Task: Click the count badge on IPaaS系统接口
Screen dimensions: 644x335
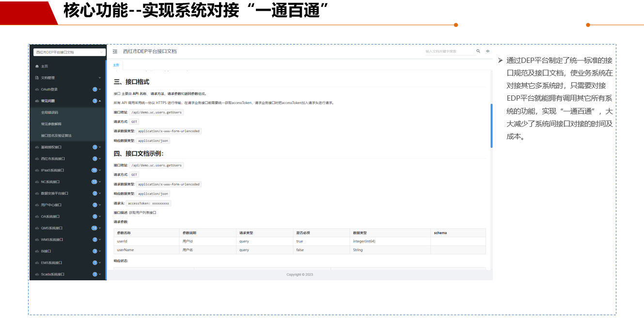Action: click(x=94, y=170)
